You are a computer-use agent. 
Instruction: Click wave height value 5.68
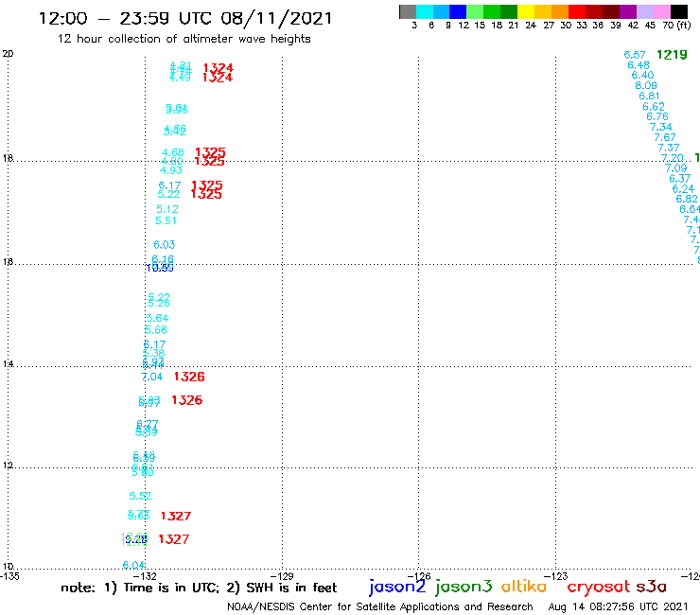click(156, 330)
